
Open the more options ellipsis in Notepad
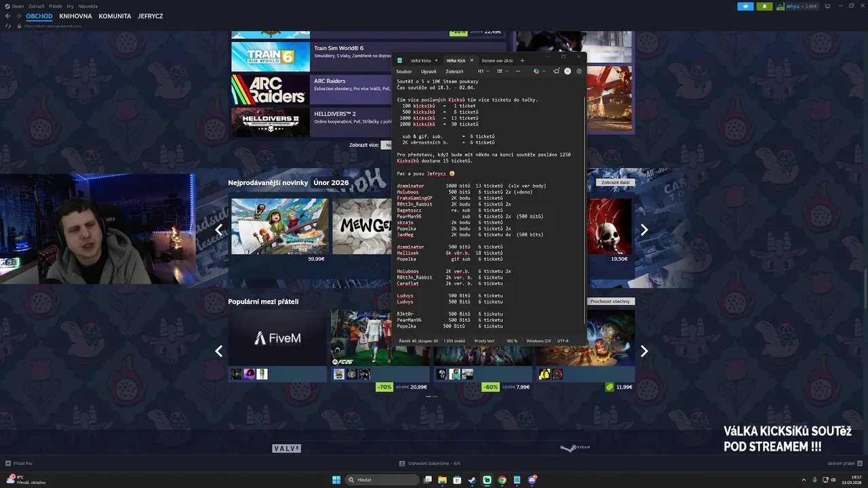(518, 71)
